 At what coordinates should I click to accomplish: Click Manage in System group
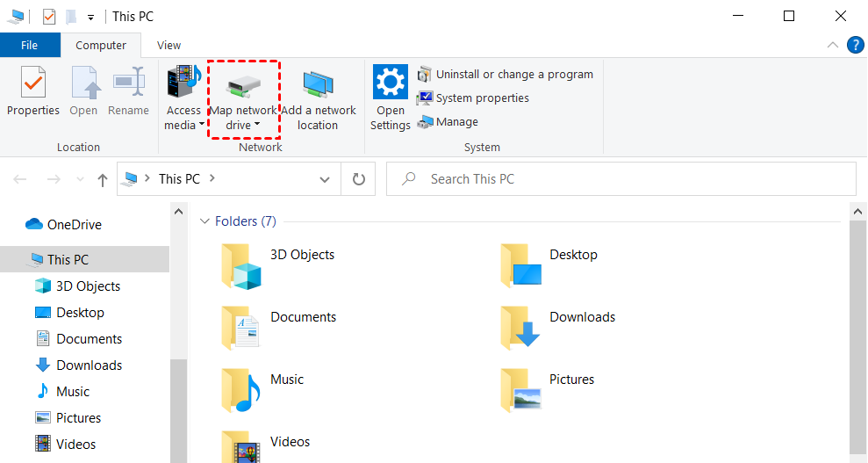tap(448, 122)
